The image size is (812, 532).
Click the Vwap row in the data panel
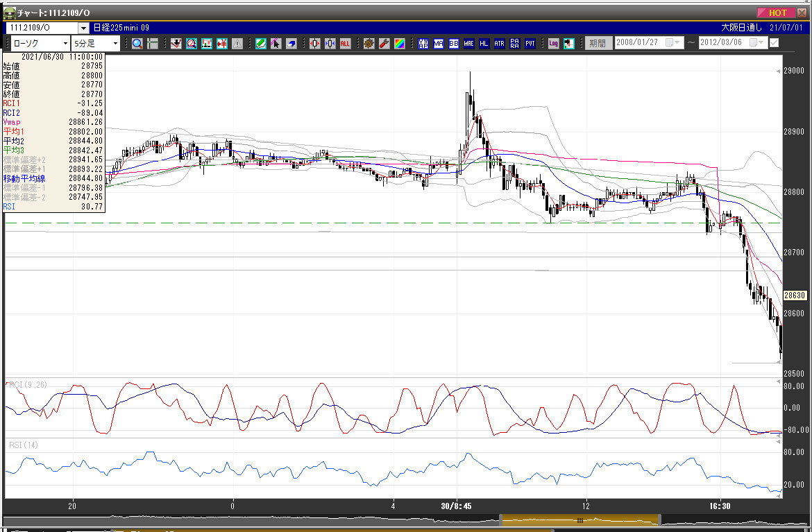pos(53,122)
